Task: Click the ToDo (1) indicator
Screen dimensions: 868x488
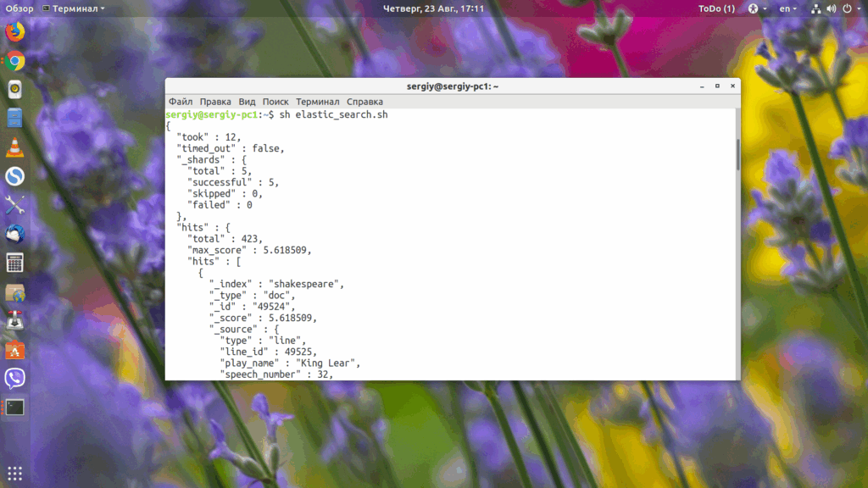Action: (x=716, y=8)
